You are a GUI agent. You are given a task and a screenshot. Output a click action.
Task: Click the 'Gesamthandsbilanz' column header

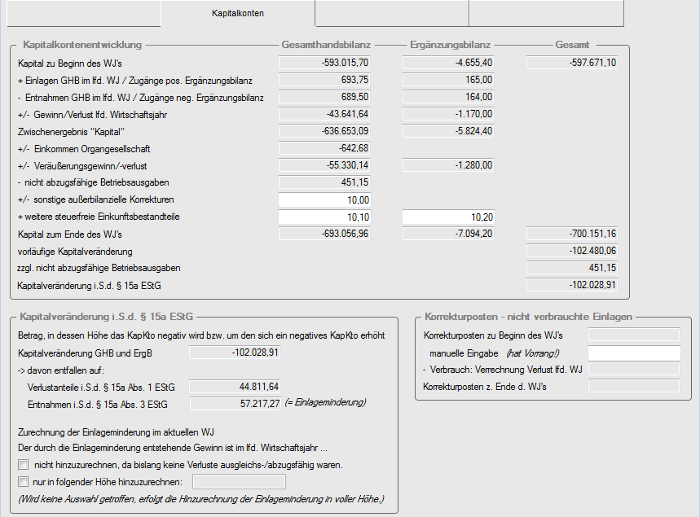326,45
